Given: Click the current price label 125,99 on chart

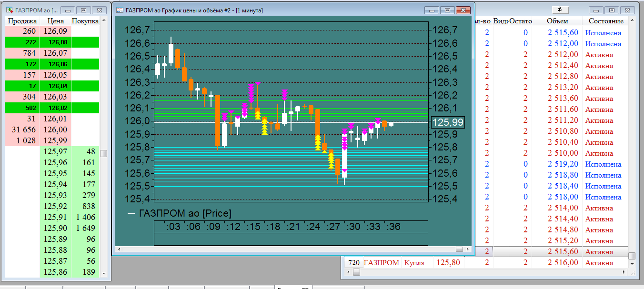Looking at the screenshot, I should 447,122.
